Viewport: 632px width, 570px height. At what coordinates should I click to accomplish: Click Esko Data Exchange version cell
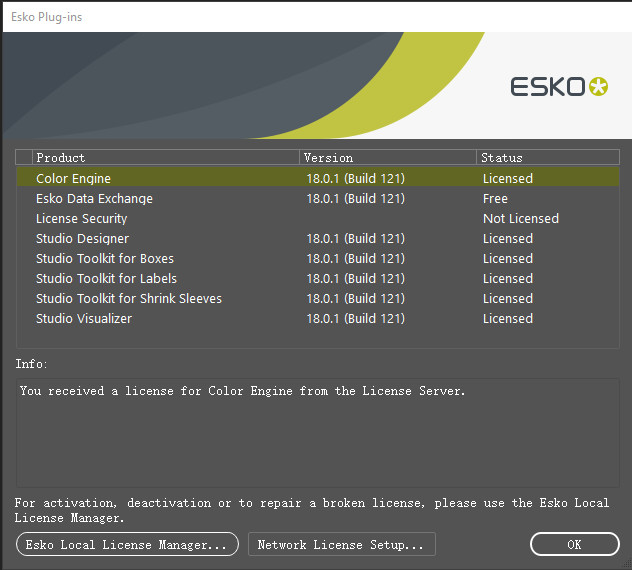point(356,198)
